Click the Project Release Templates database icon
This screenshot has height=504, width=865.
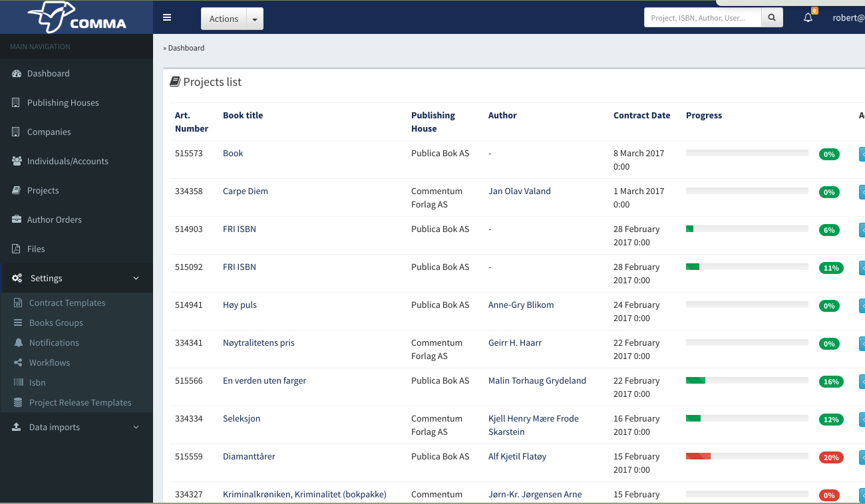coord(18,403)
